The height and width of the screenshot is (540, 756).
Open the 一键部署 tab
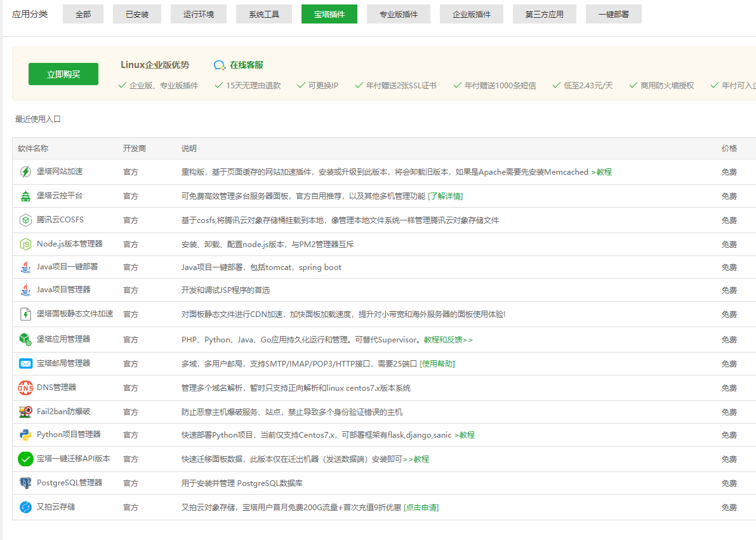(x=613, y=14)
